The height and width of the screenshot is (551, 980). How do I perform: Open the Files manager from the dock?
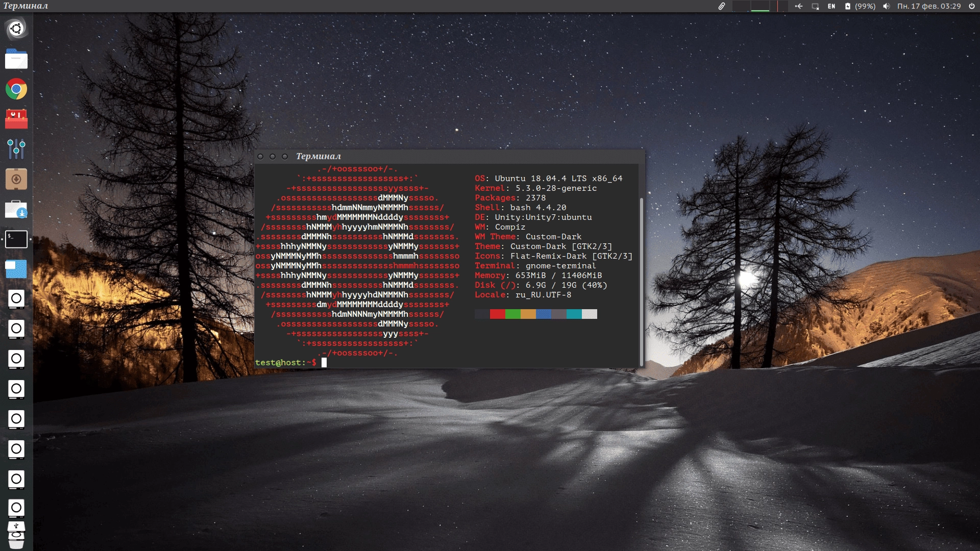[16, 59]
